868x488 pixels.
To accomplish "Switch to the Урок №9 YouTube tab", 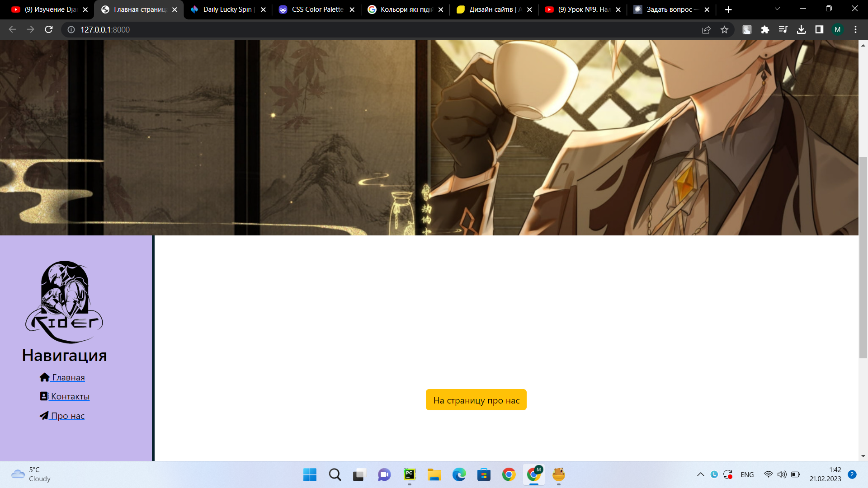I will (583, 9).
